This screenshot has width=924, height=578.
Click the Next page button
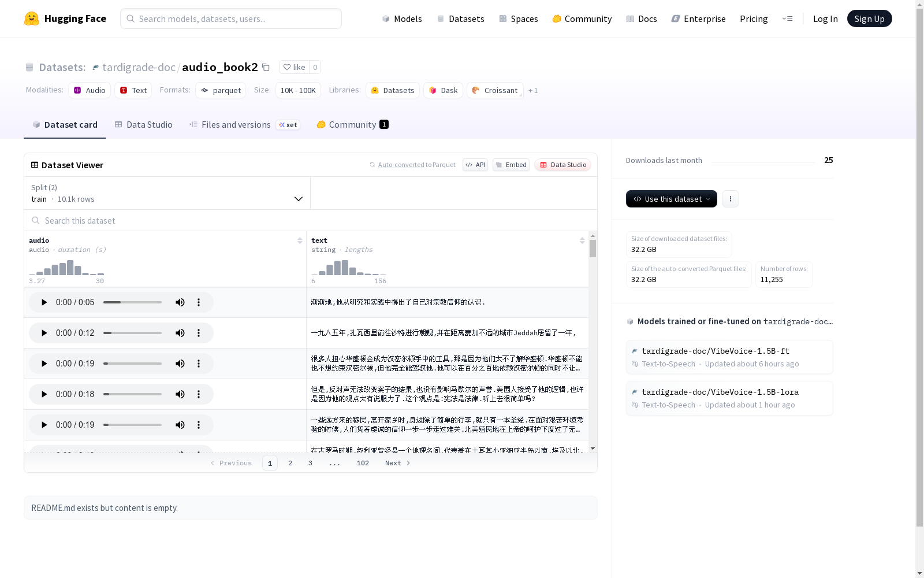(x=398, y=463)
